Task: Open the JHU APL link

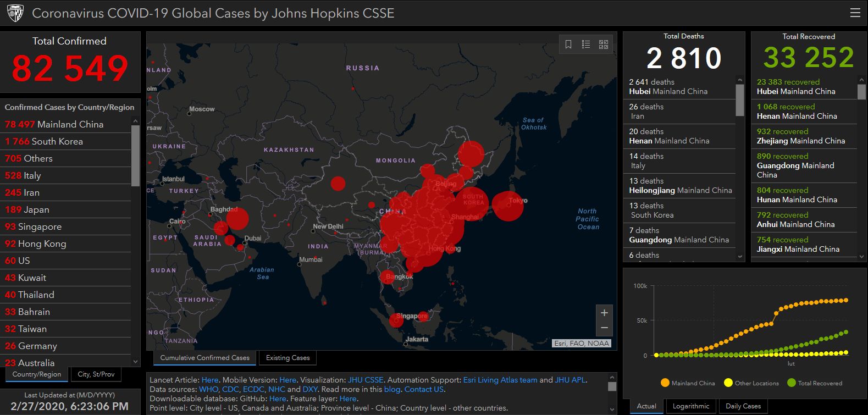Action: (x=571, y=380)
